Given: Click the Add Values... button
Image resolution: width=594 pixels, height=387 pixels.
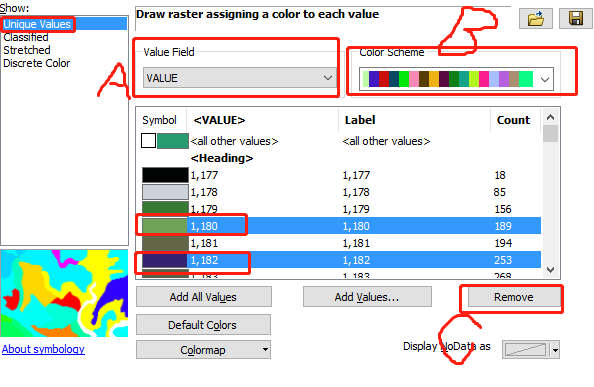Looking at the screenshot, I should click(367, 297).
